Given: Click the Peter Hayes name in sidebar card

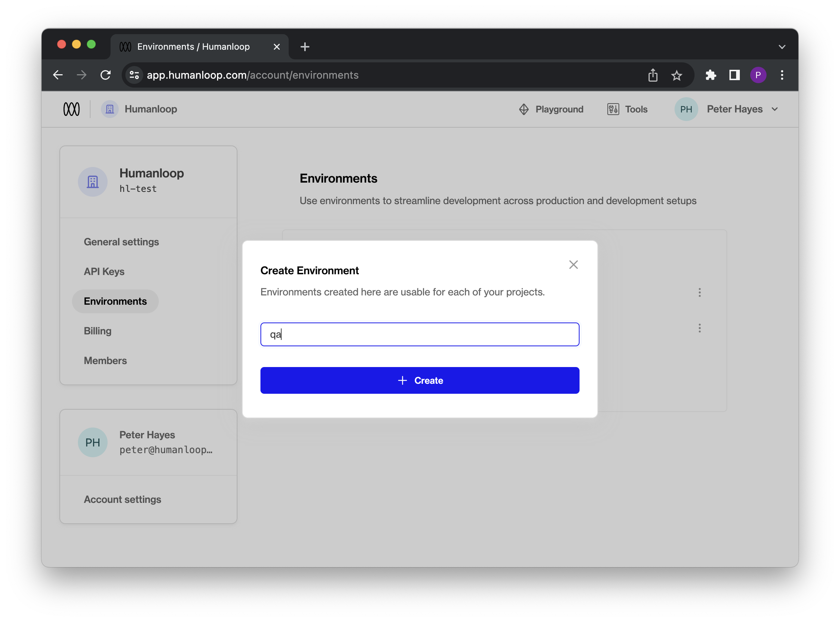Looking at the screenshot, I should click(x=147, y=435).
